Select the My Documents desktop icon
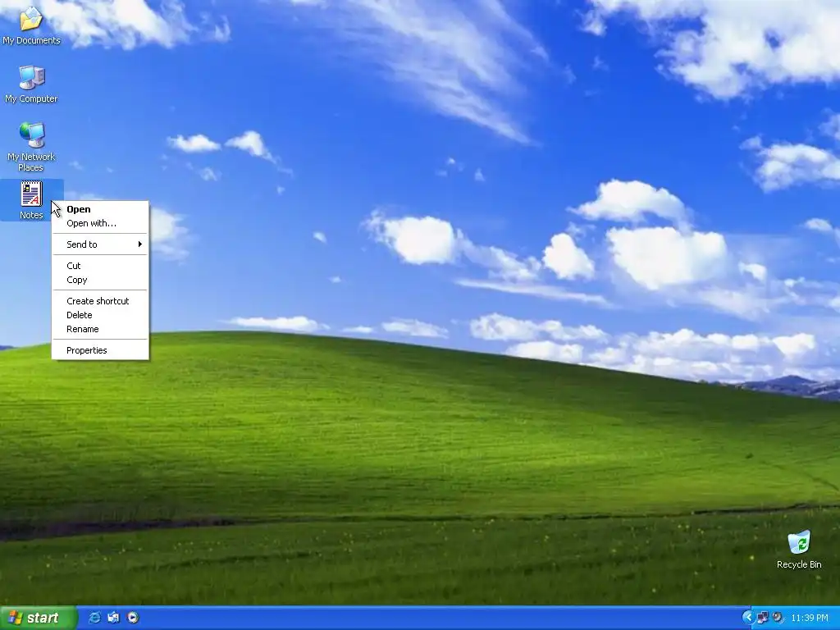This screenshot has height=630, width=840. pos(31,24)
